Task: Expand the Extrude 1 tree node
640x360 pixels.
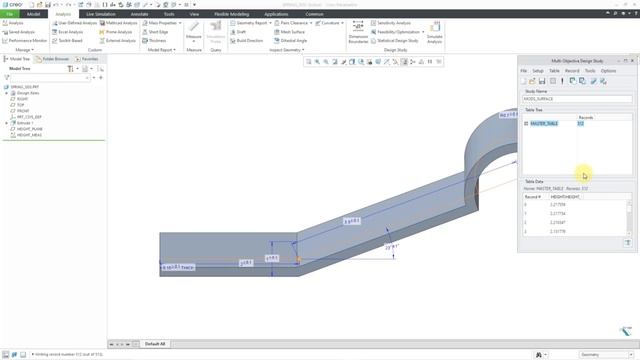Action: click(7, 123)
